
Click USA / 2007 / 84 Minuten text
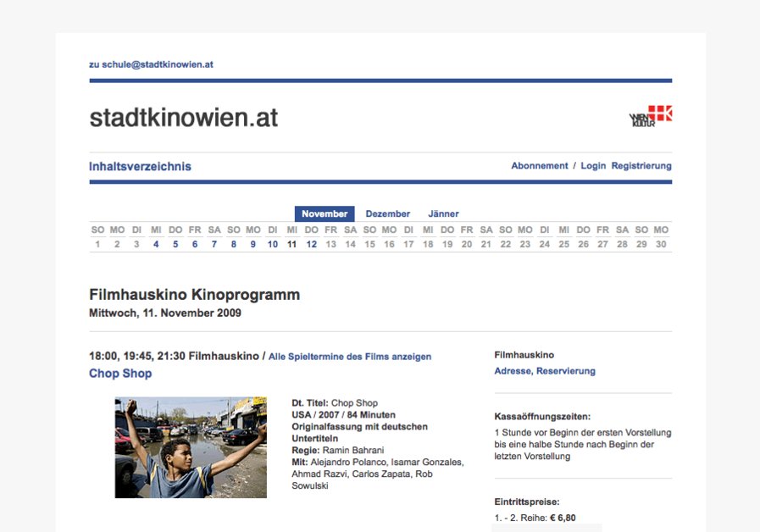(x=344, y=415)
